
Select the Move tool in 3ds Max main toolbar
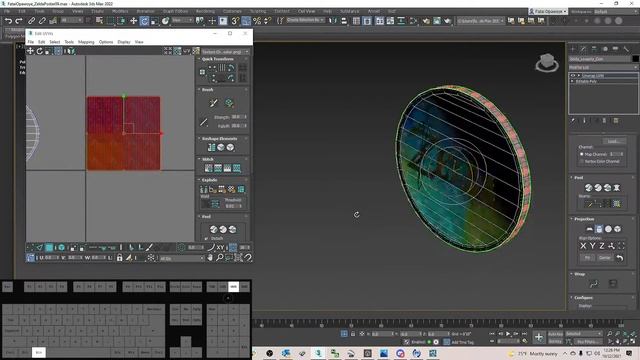coord(133,20)
